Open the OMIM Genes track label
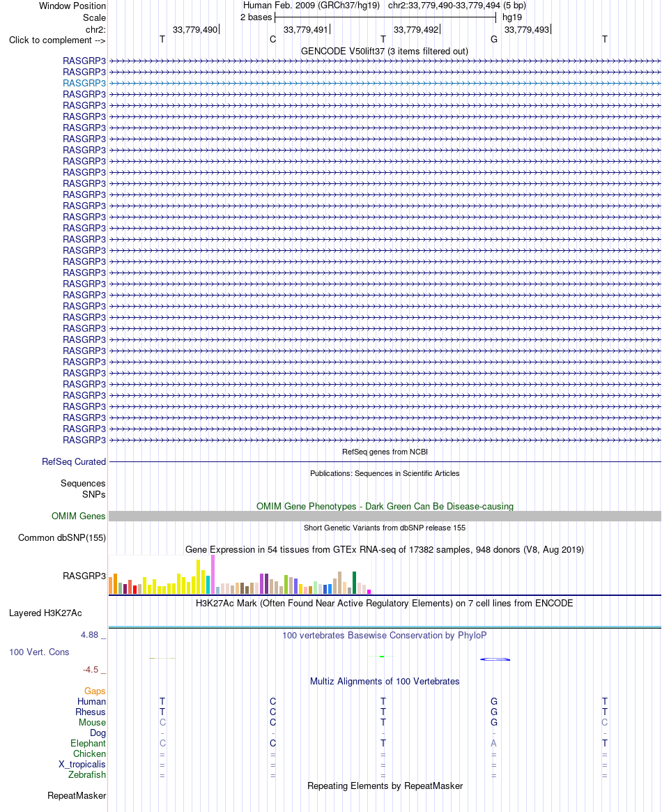Image resolution: width=662 pixels, height=812 pixels. pos(78,516)
